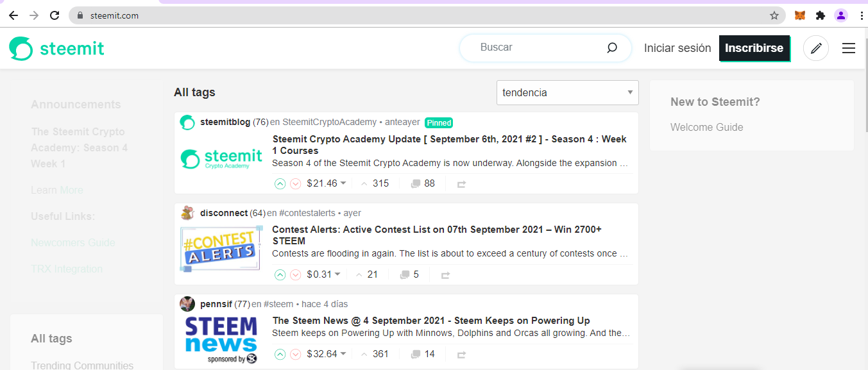This screenshot has height=370, width=868.
Task: Downvote The Steem News post
Action: coord(296,354)
